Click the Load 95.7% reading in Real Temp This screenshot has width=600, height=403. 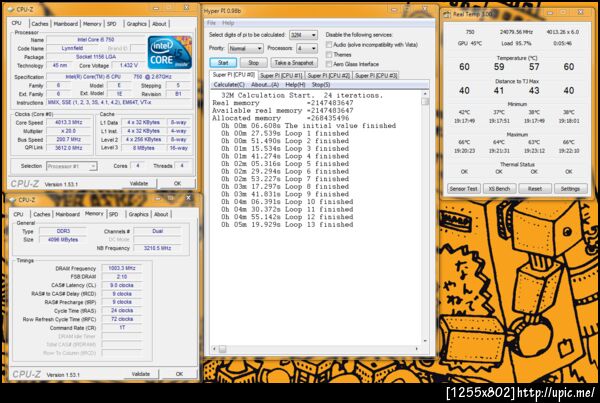click(516, 44)
